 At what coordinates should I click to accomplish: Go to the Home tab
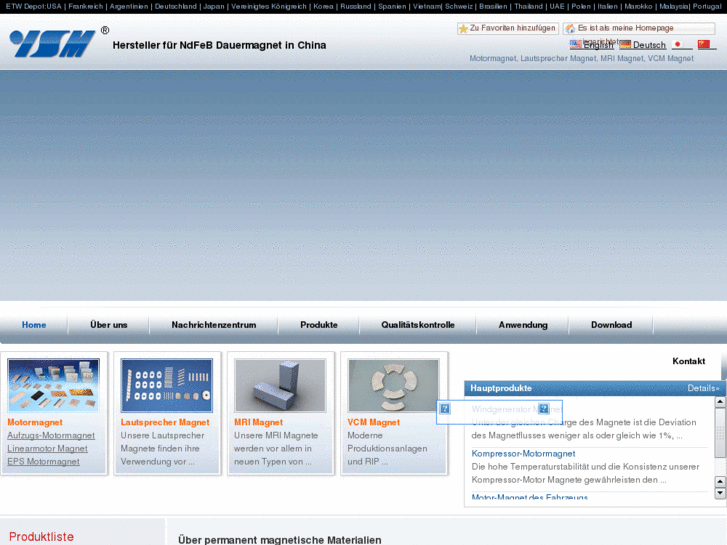[34, 325]
